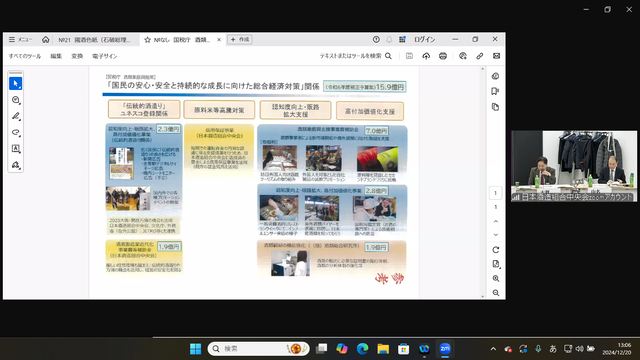
Task: Open the 編集 menu
Action: click(56, 56)
